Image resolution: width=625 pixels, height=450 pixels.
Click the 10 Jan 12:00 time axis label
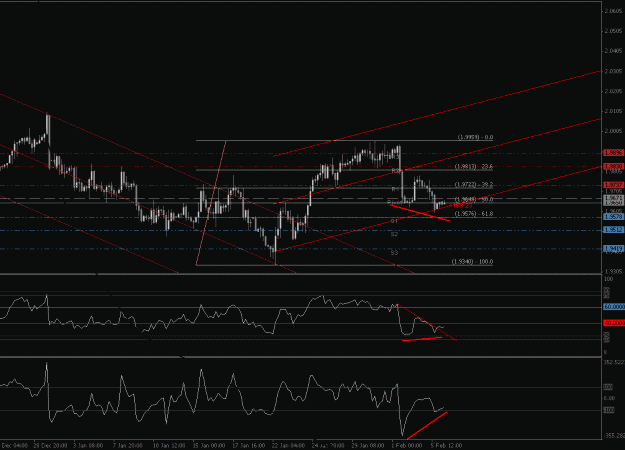[169, 445]
